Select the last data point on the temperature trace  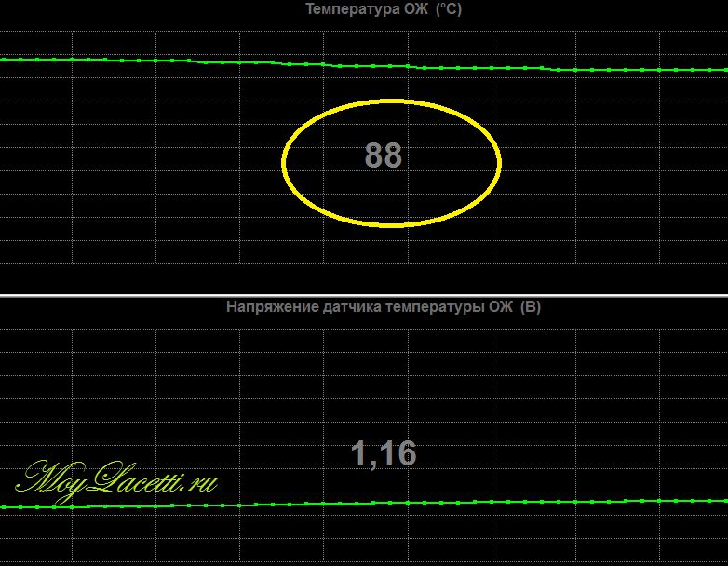726,70
